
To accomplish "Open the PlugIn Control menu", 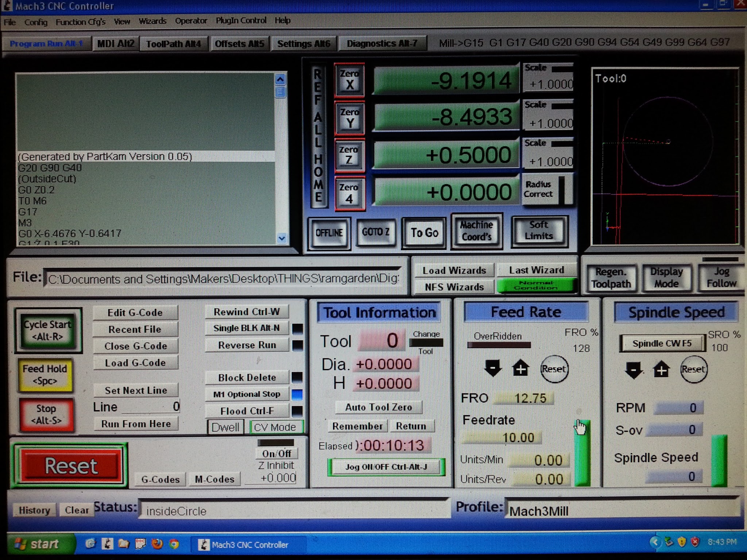I will pos(241,20).
